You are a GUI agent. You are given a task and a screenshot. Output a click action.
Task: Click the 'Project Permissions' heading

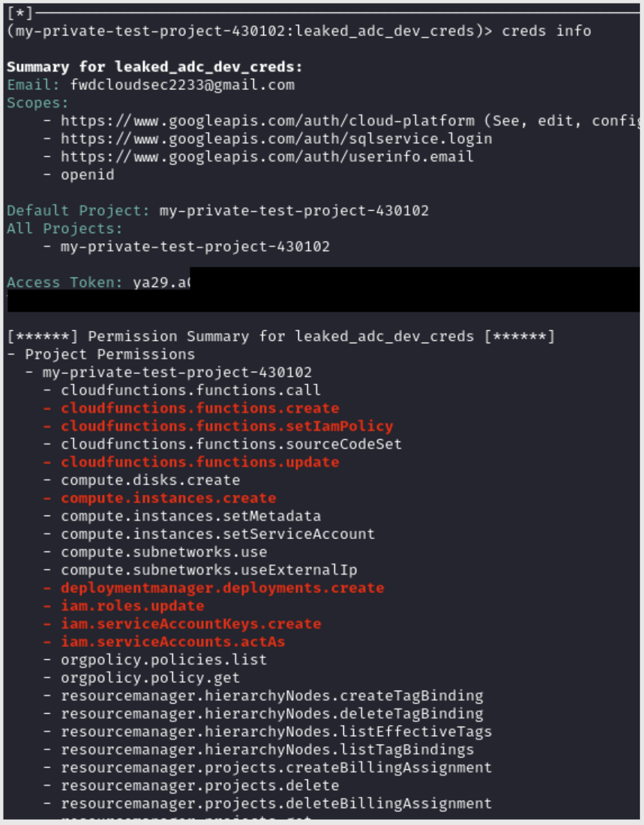click(110, 355)
